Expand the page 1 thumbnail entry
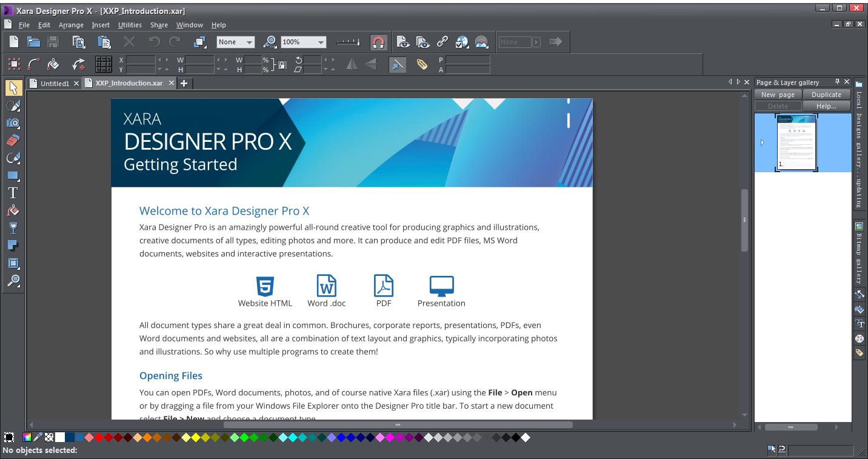 763,143
